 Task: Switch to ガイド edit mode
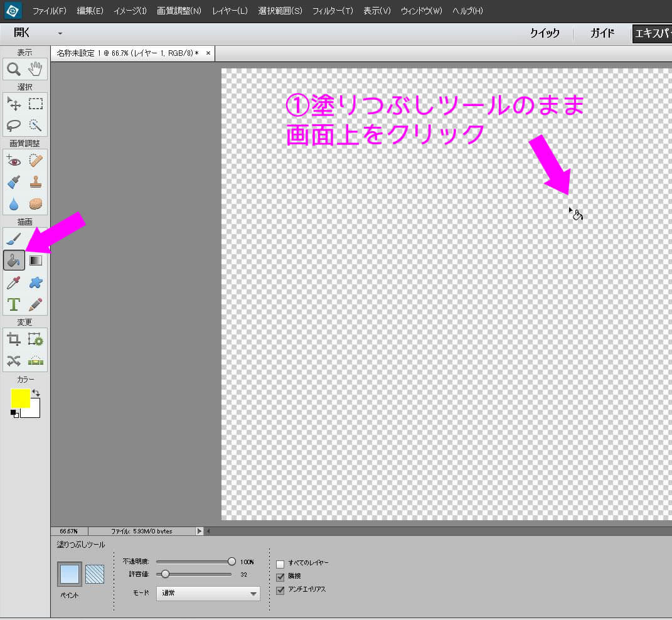pyautogui.click(x=602, y=34)
